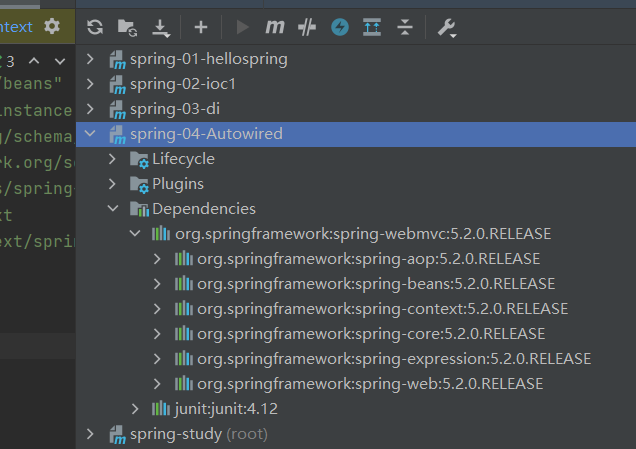
Task: Go to previous highlighted error arrow
Action: [34, 61]
